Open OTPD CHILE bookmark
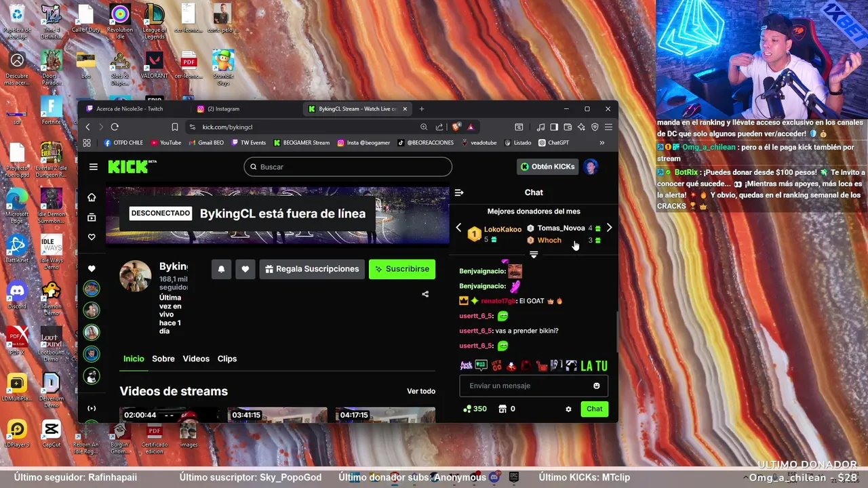The image size is (868, 488). coord(123,143)
